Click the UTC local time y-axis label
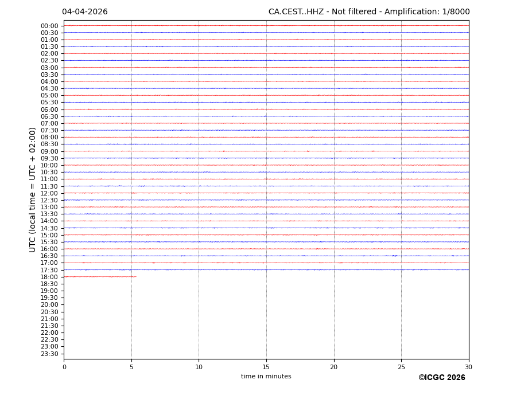This screenshot has height=399, width=532. [x=33, y=190]
